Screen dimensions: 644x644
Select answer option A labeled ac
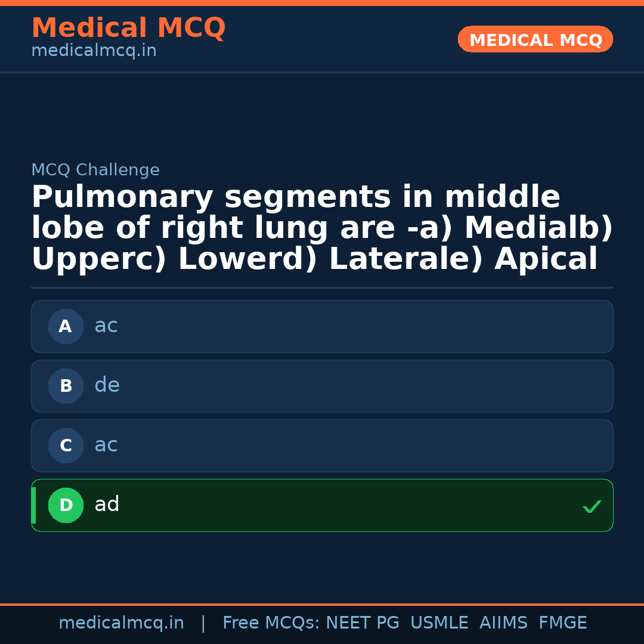(x=322, y=326)
